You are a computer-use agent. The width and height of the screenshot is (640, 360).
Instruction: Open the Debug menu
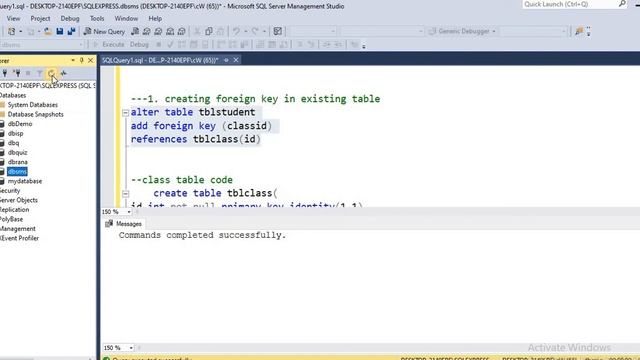[70, 18]
